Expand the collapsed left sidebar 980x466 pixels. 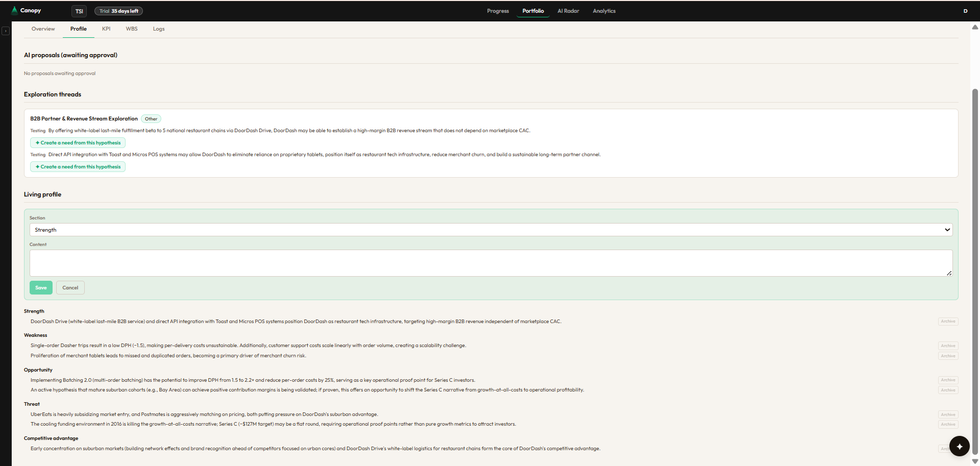coord(6,31)
